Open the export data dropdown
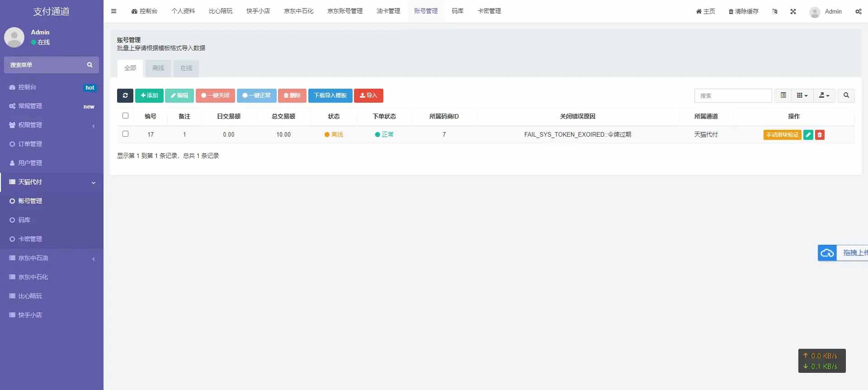This screenshot has height=390, width=868. pyautogui.click(x=824, y=95)
